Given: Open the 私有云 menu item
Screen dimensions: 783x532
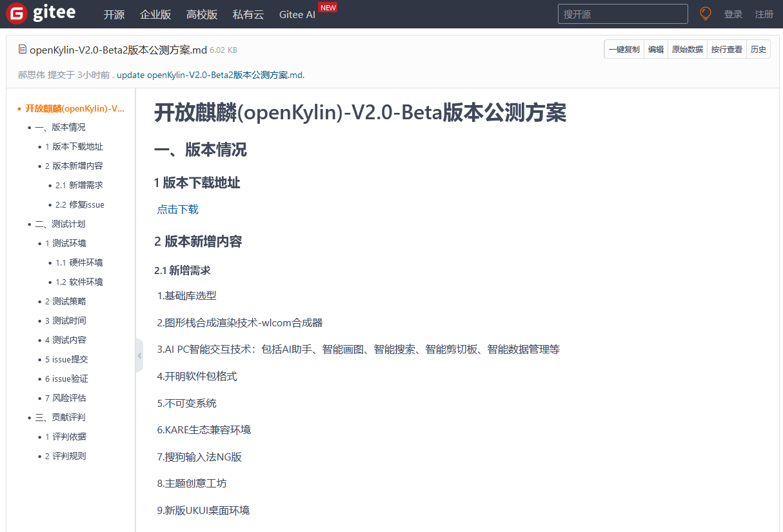Looking at the screenshot, I should 248,14.
